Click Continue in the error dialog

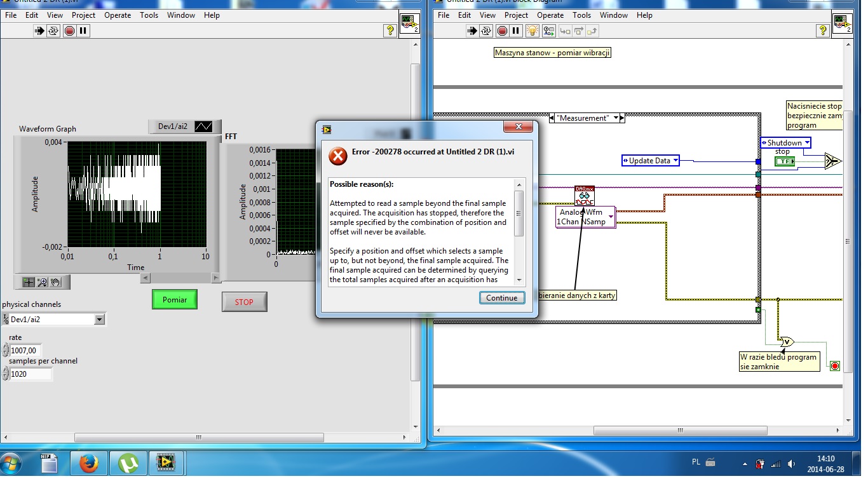pyautogui.click(x=502, y=297)
